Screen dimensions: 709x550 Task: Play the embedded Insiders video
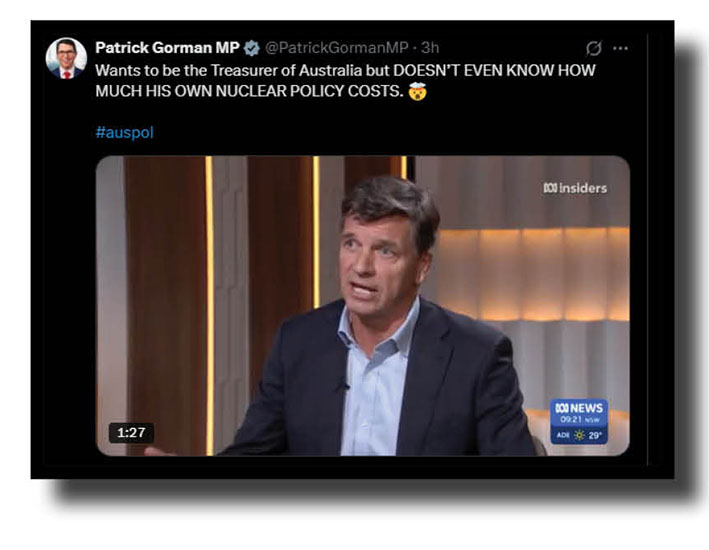[x=363, y=306]
